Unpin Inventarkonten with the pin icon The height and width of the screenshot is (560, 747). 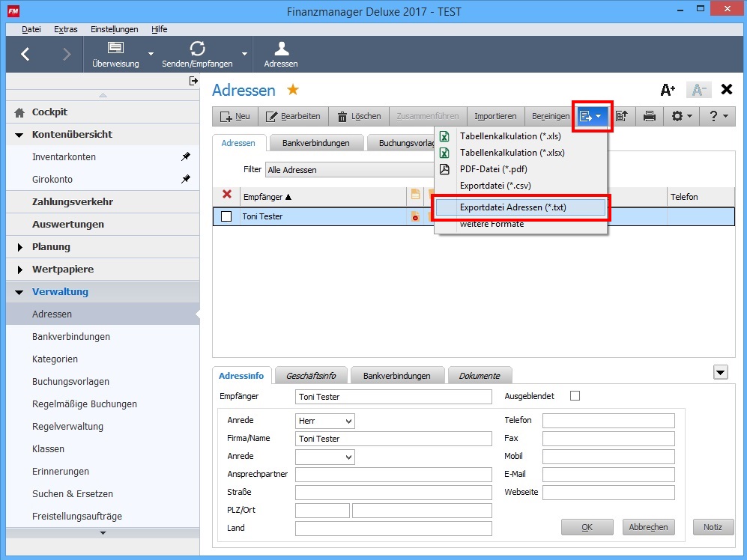click(x=186, y=156)
